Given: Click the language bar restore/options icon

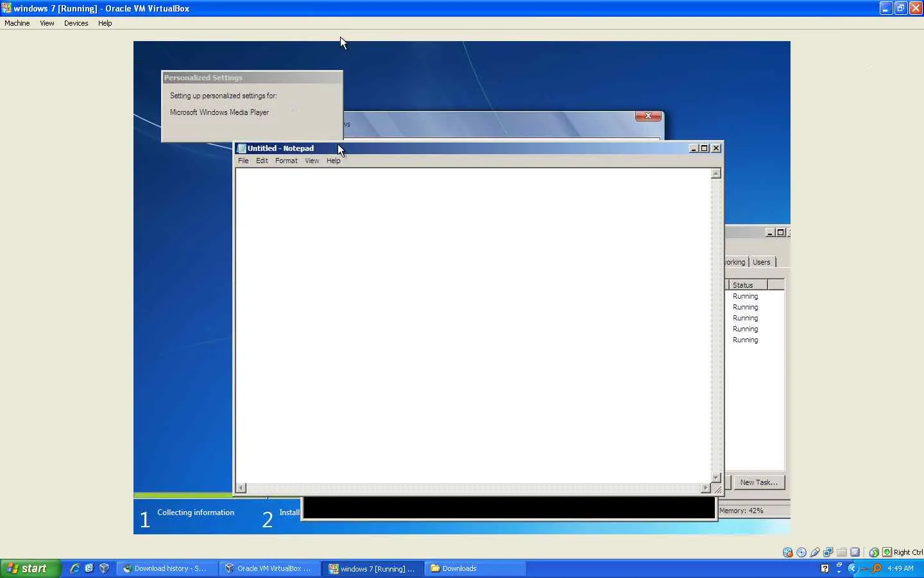Looking at the screenshot, I should tap(839, 566).
